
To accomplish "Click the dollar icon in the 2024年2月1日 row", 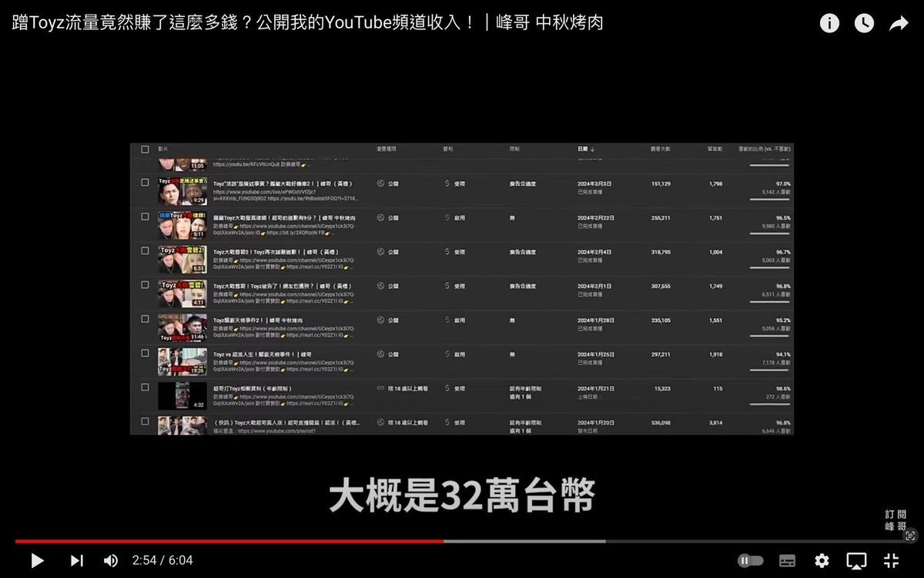I will [447, 285].
